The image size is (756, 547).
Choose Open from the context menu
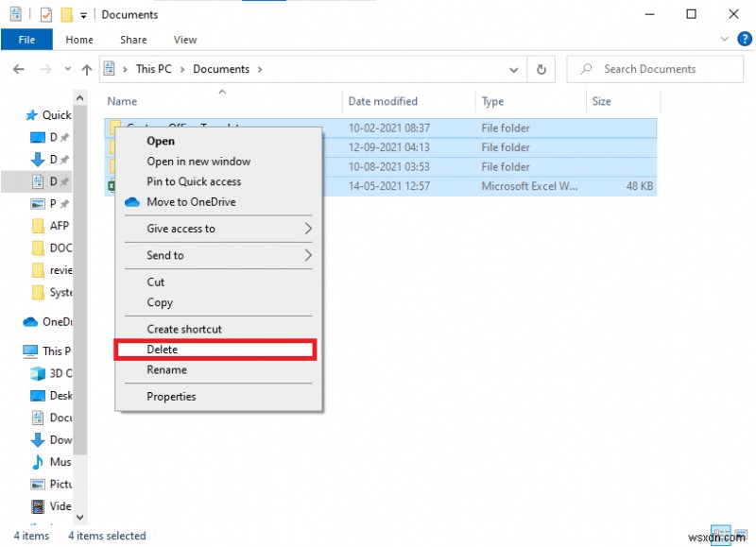point(218,141)
